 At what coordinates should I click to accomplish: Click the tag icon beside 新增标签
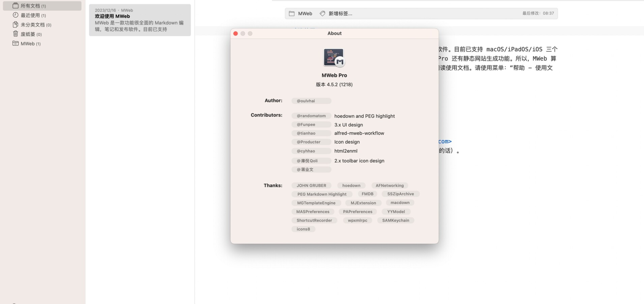[323, 14]
